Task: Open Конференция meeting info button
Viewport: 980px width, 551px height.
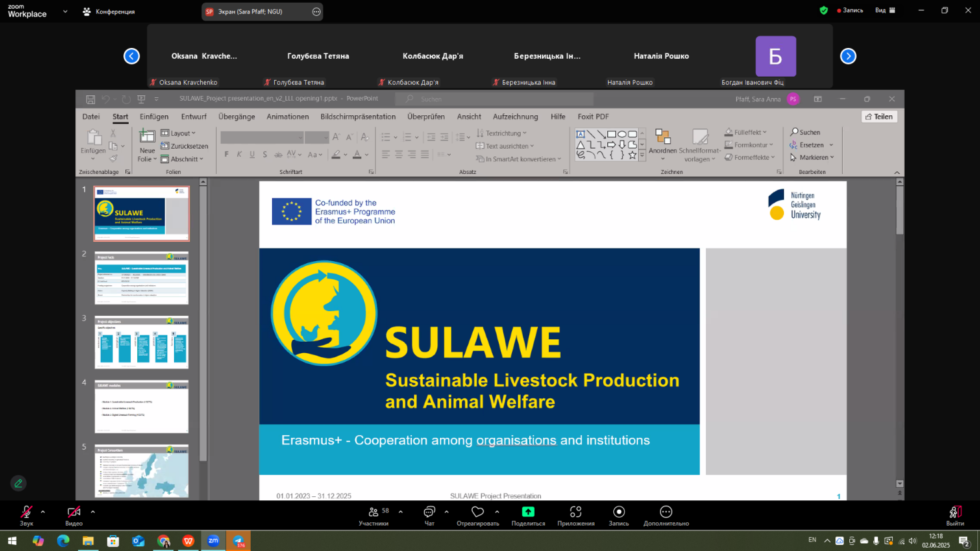Action: coord(109,11)
